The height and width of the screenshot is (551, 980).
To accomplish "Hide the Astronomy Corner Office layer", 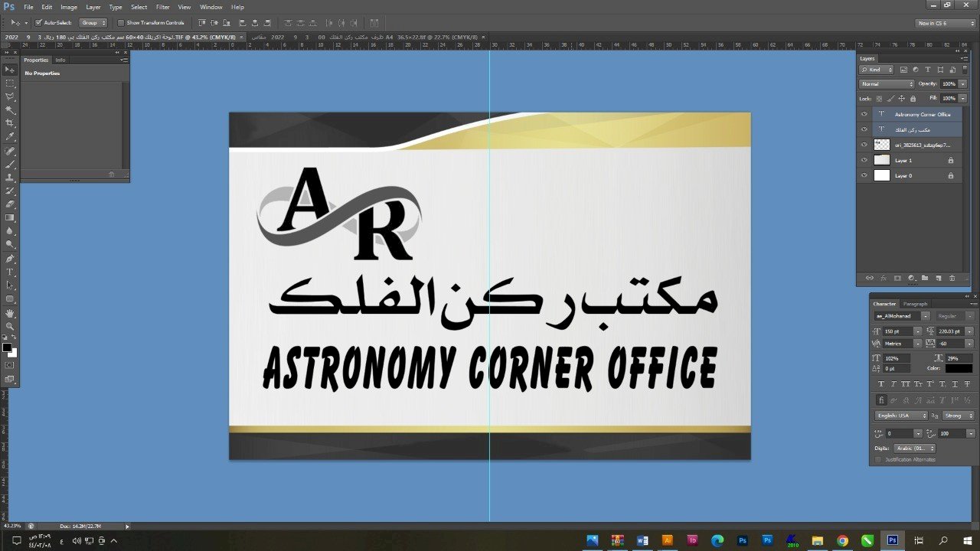I will 864,114.
